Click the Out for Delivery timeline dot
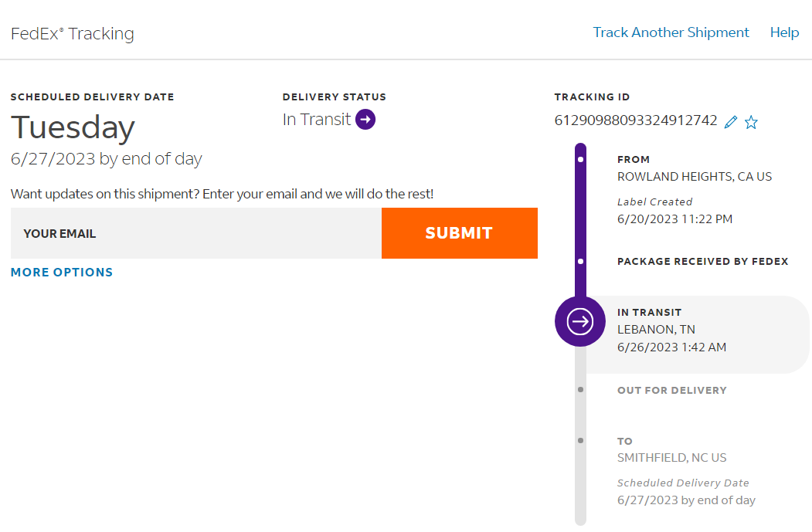 580,390
